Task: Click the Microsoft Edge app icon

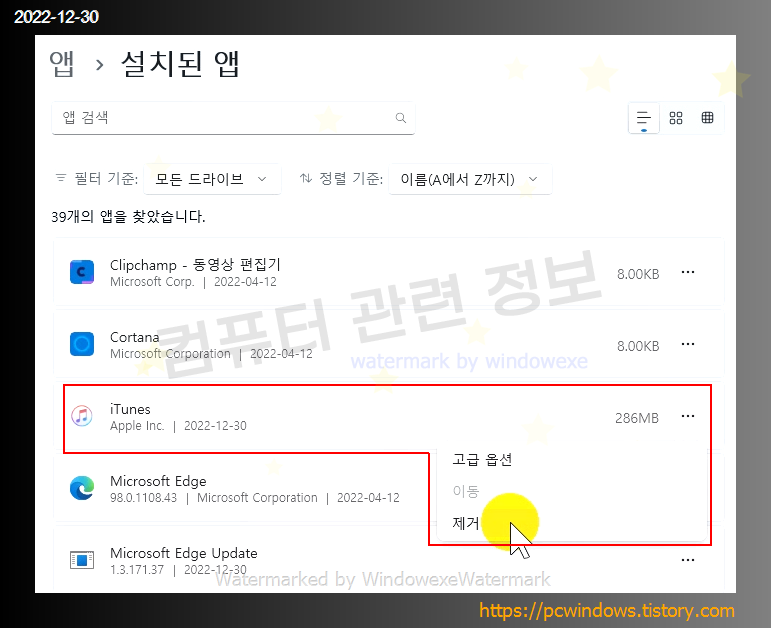Action: [82, 488]
